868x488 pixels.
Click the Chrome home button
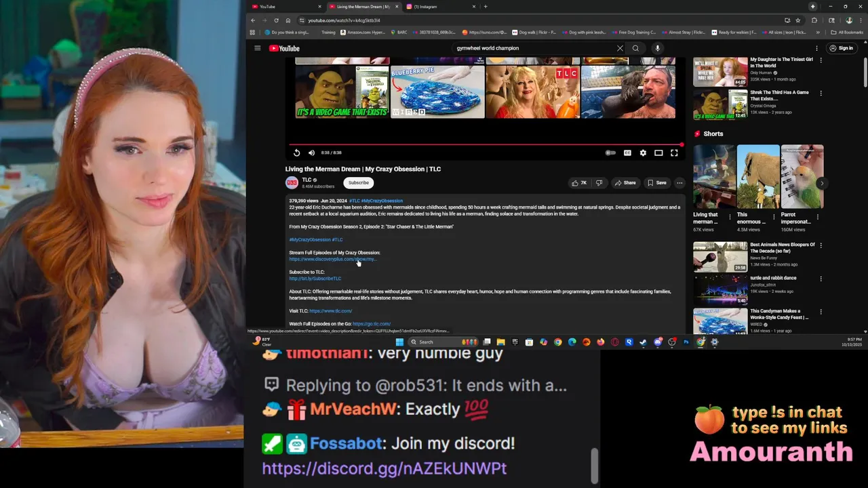point(288,20)
